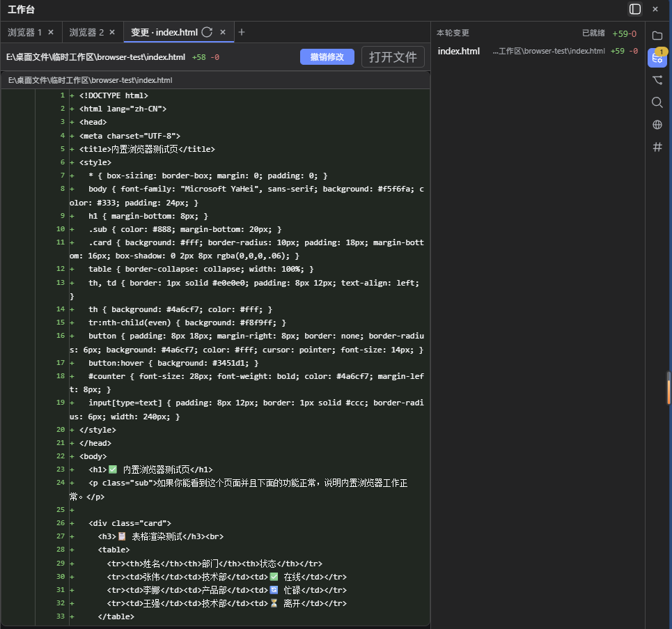This screenshot has width=672, height=629.
Task: Switch to the 浏览器 1 tab
Action: coord(25,32)
